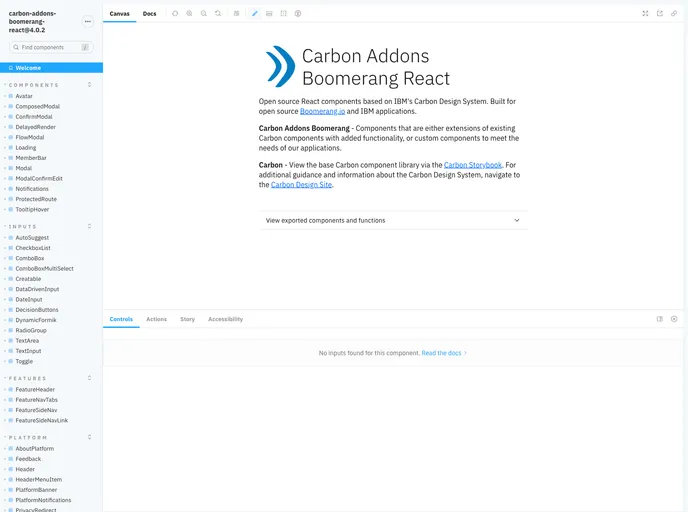Expand View exported components and functions
The image size is (688, 512).
[393, 220]
